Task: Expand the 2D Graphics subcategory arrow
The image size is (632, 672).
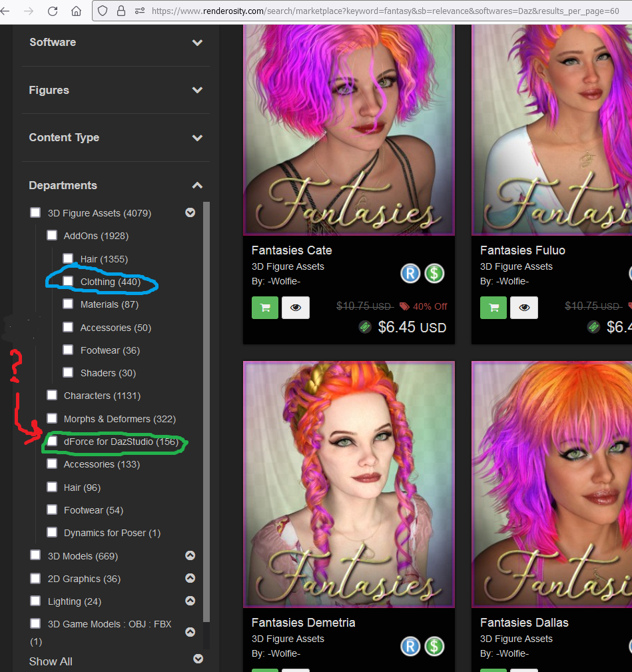Action: pyautogui.click(x=190, y=578)
